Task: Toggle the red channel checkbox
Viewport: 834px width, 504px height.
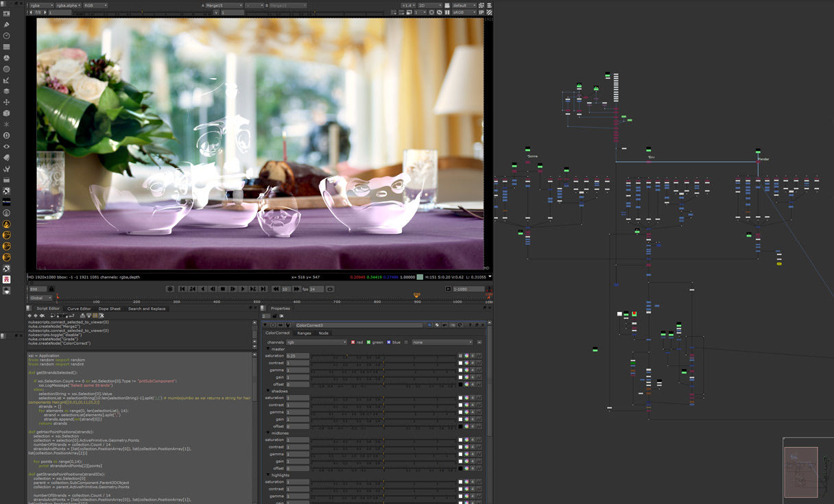Action: click(353, 342)
